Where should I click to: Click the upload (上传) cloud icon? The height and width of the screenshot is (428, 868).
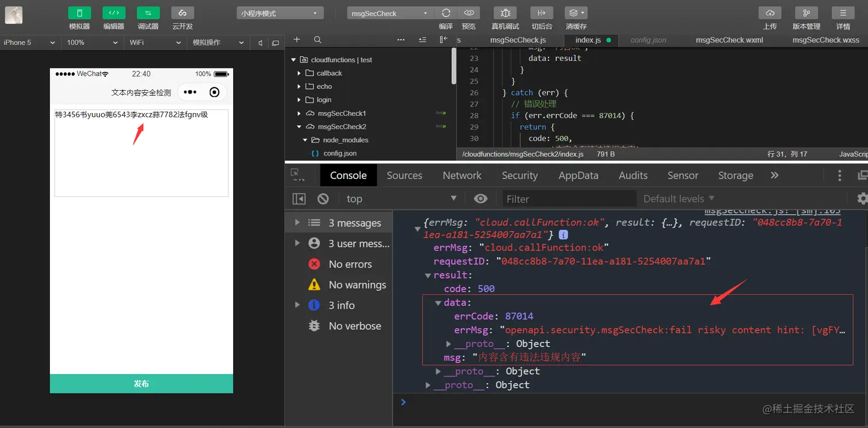point(770,13)
